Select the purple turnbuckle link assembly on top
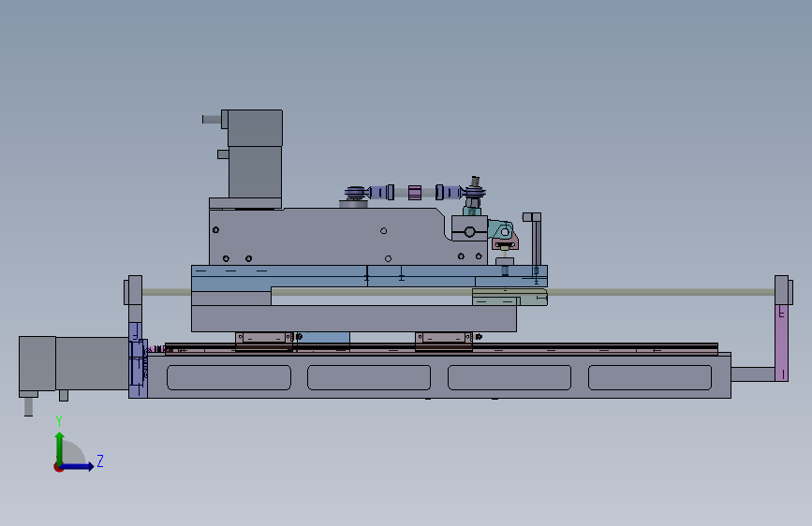Screen dimensions: 812x526 [x=415, y=192]
